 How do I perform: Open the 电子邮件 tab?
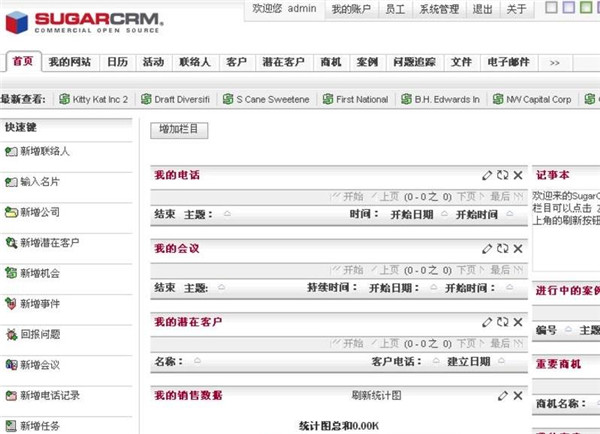[x=510, y=62]
